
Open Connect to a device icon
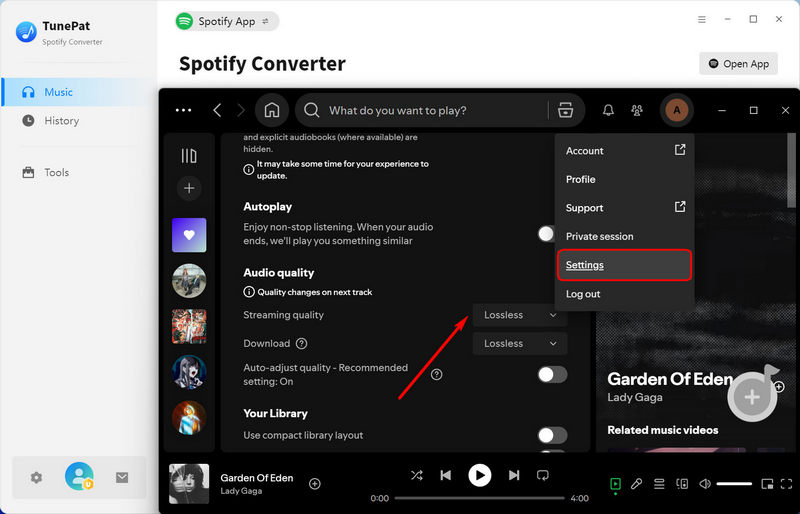coord(682,484)
